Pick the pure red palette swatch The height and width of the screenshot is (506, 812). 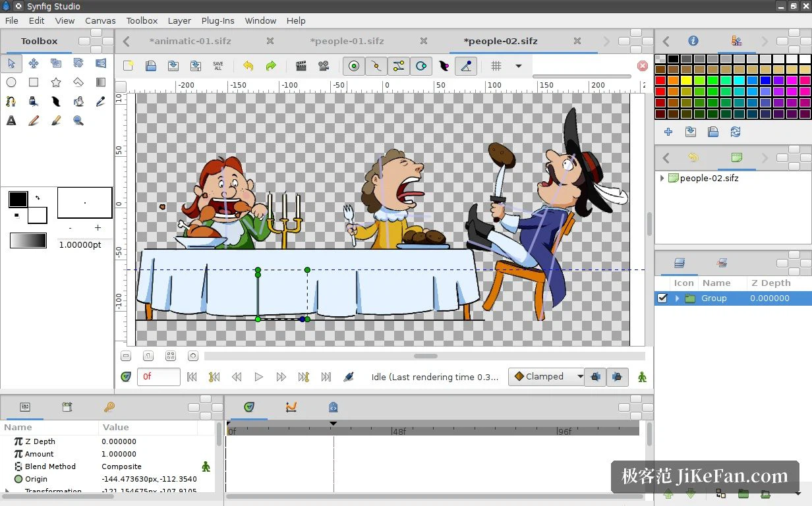tap(660, 81)
